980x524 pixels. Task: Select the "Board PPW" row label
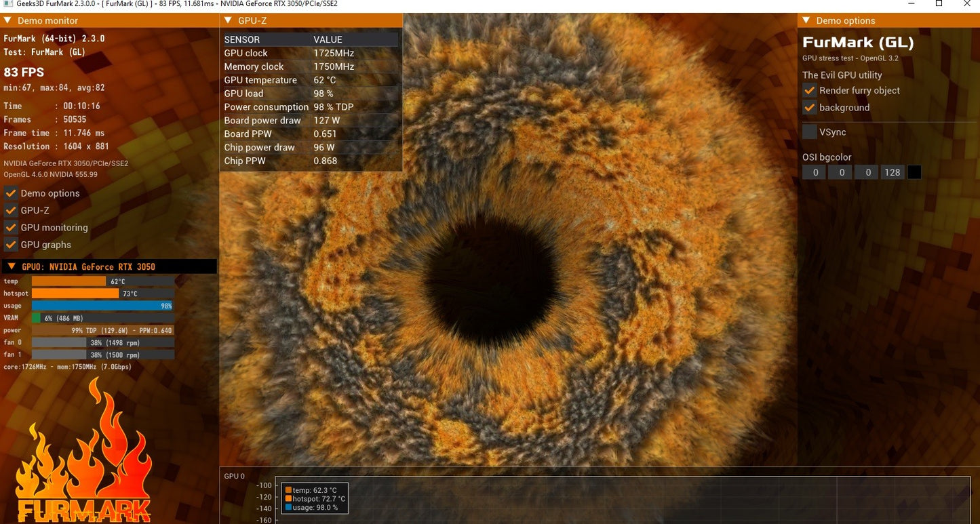pyautogui.click(x=245, y=134)
